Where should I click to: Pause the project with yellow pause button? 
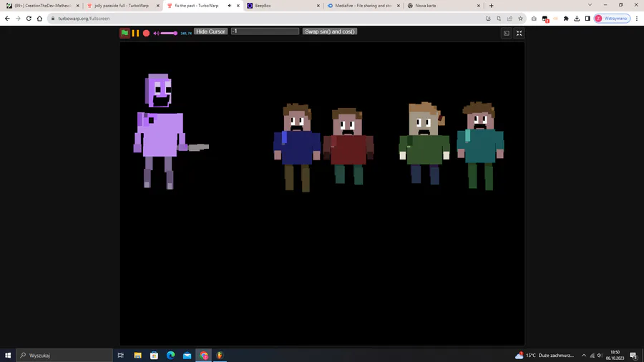135,33
